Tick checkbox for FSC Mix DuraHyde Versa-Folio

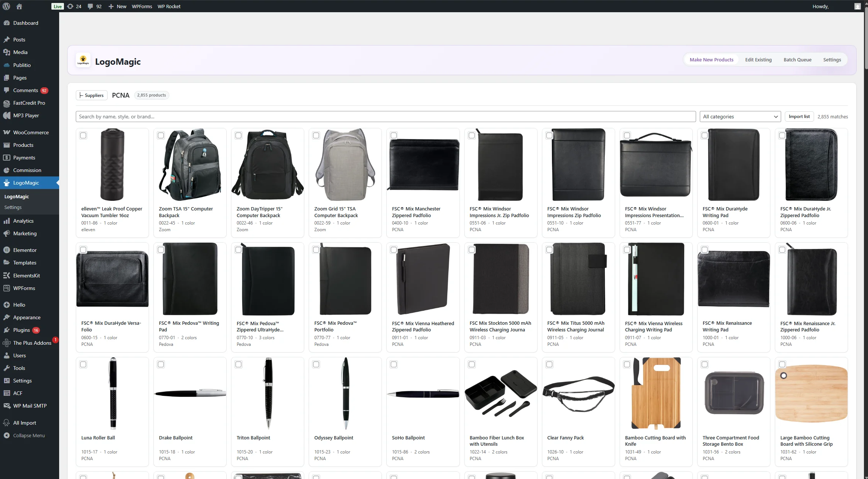tap(83, 250)
